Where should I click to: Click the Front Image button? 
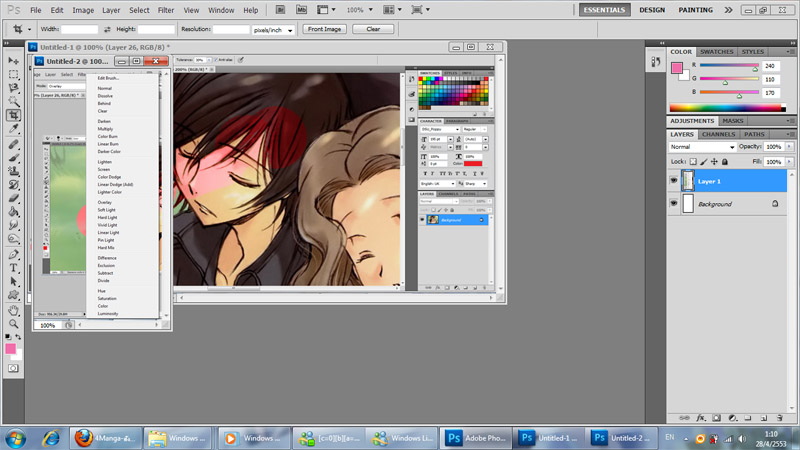pyautogui.click(x=324, y=29)
